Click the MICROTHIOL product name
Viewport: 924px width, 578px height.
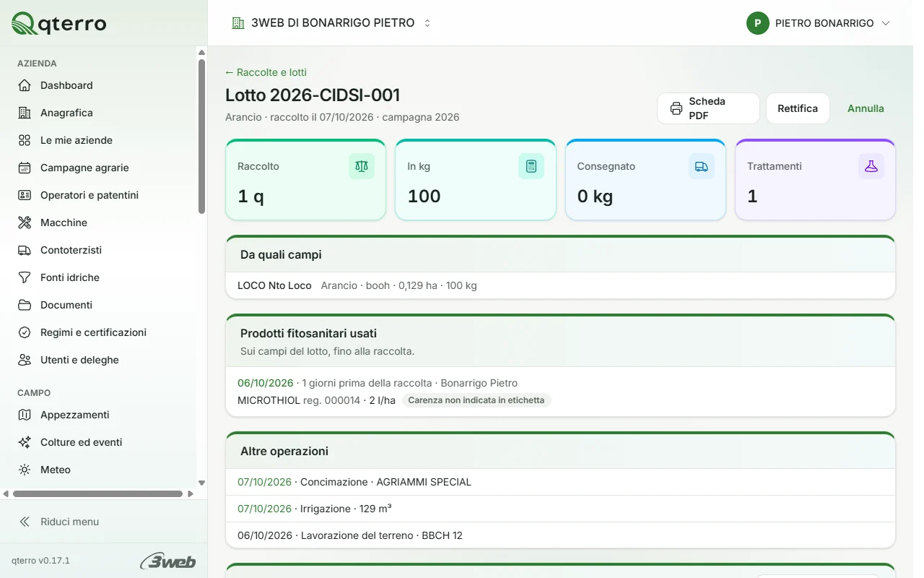269,400
